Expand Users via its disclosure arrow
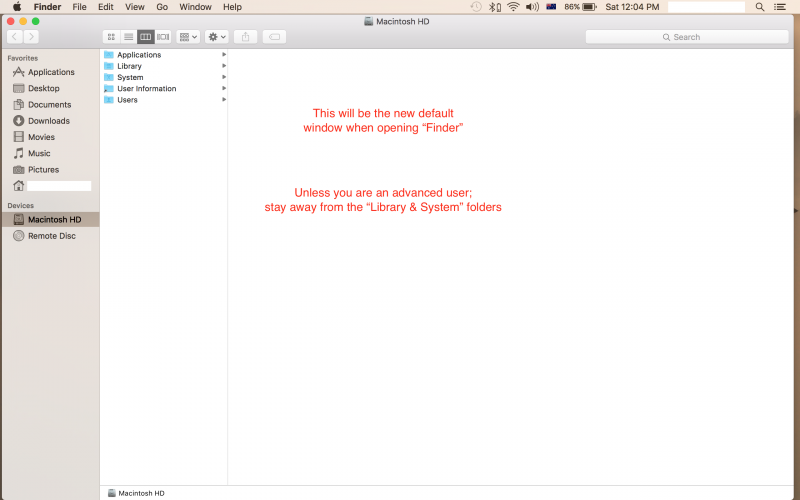 pos(224,99)
